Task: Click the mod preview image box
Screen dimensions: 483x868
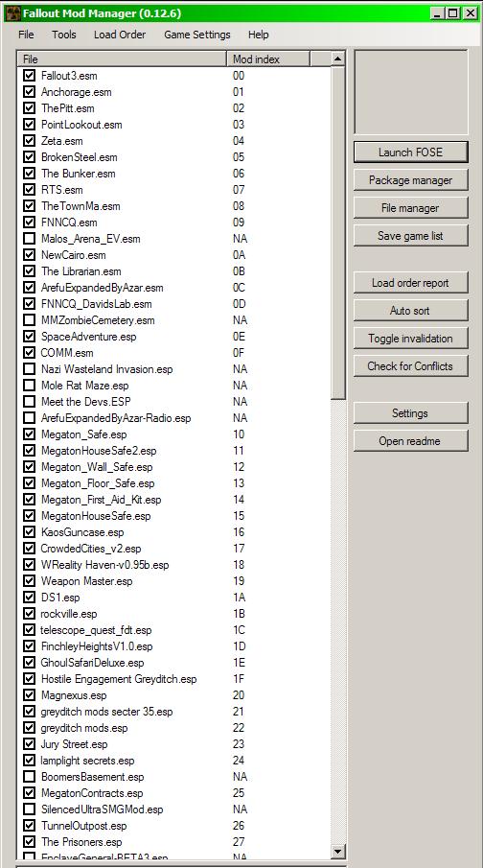Action: (410, 92)
